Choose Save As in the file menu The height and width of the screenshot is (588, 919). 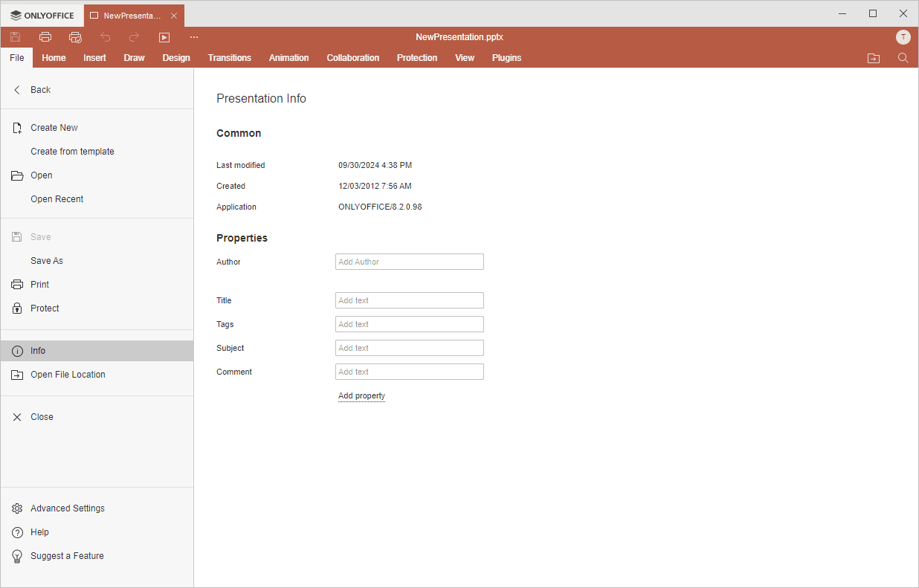click(x=47, y=261)
